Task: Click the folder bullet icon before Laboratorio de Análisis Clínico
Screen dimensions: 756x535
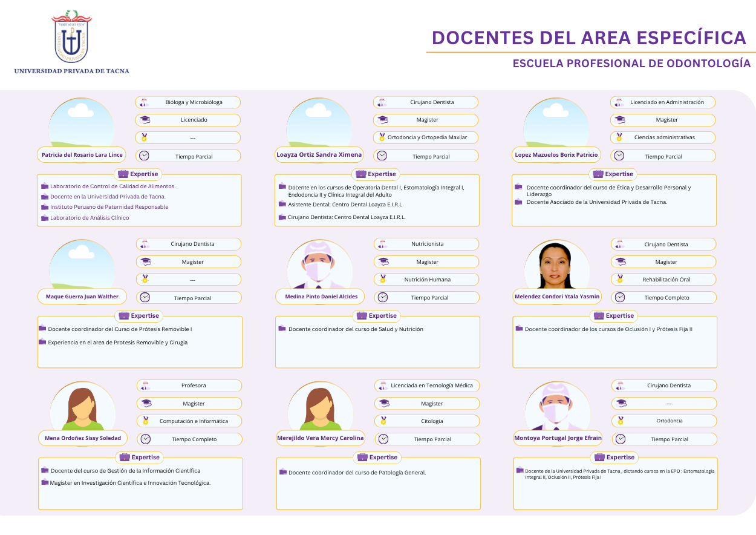Action: coord(44,217)
